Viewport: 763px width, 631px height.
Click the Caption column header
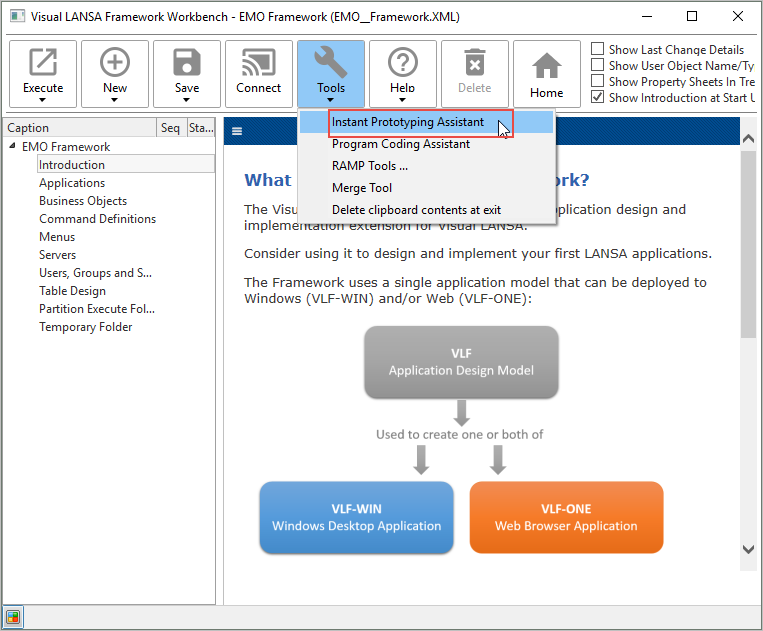[x=80, y=127]
